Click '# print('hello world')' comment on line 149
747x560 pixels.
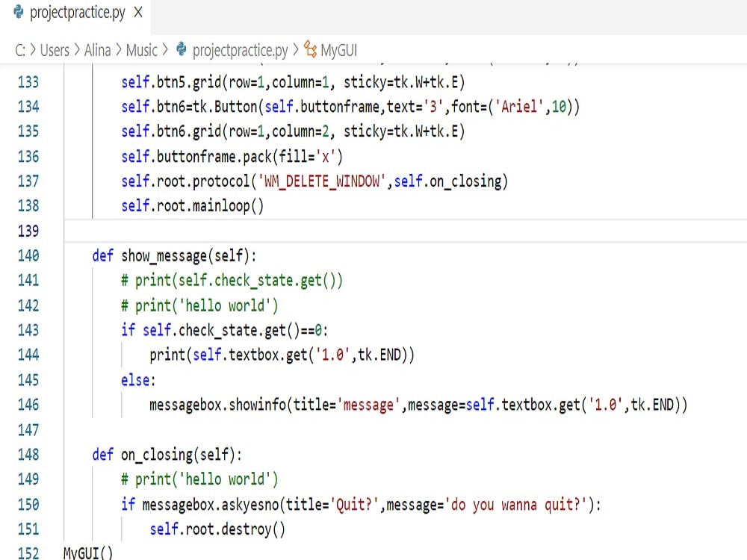199,479
